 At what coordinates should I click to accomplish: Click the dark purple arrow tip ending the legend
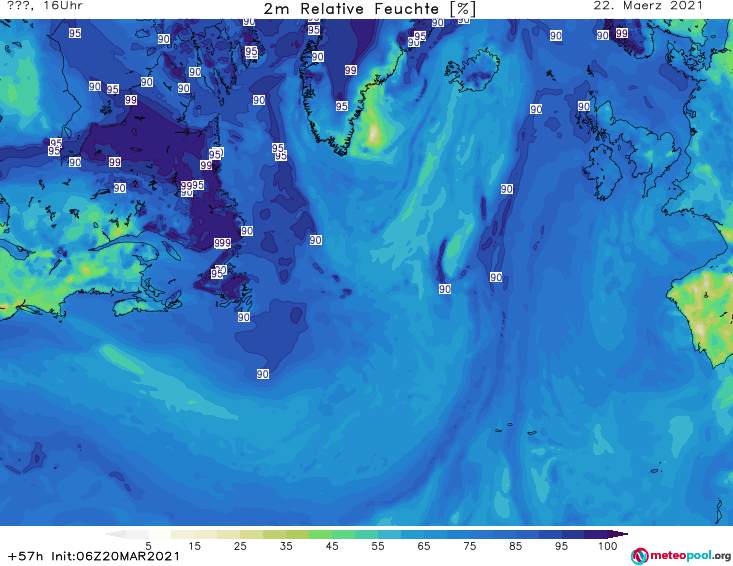point(620,534)
